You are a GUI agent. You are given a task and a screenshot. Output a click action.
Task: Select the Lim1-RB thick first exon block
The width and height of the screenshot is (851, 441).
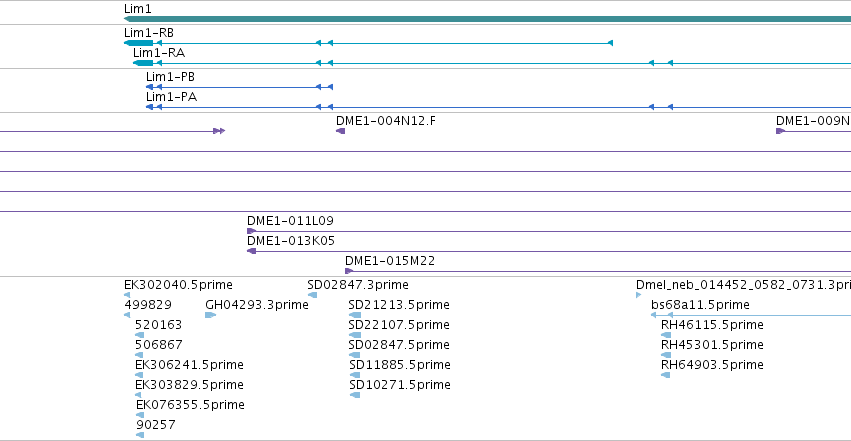[139, 43]
